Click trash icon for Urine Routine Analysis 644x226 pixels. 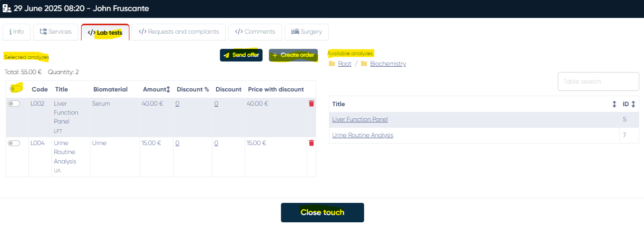[311, 143]
